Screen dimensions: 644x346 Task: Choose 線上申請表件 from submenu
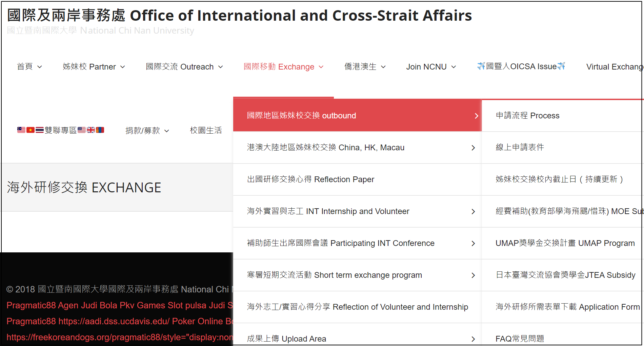pos(520,147)
